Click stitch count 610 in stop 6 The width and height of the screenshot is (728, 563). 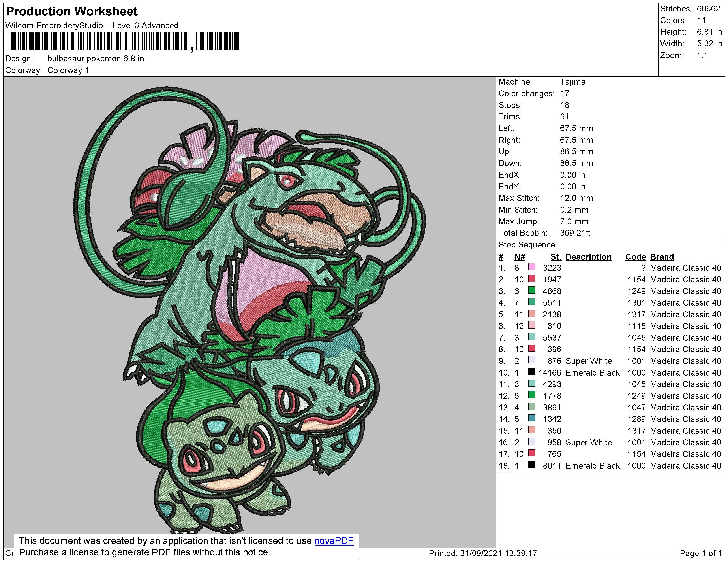pos(554,326)
